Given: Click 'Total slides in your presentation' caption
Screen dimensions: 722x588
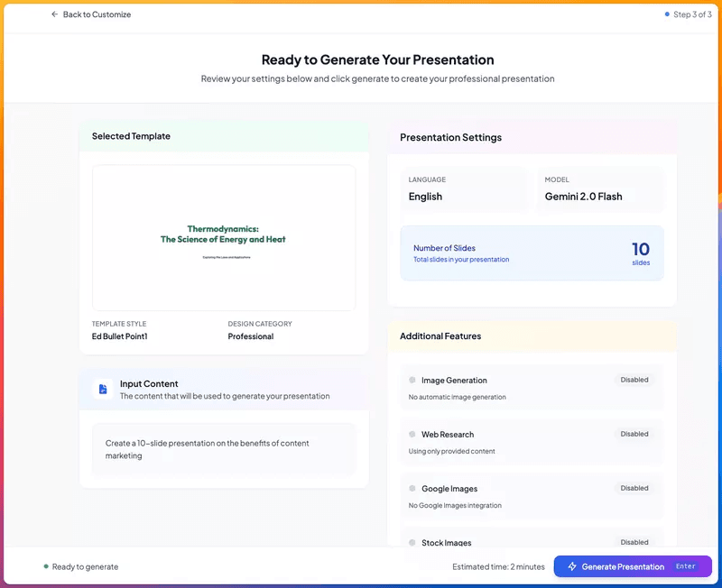Looking at the screenshot, I should [x=461, y=260].
